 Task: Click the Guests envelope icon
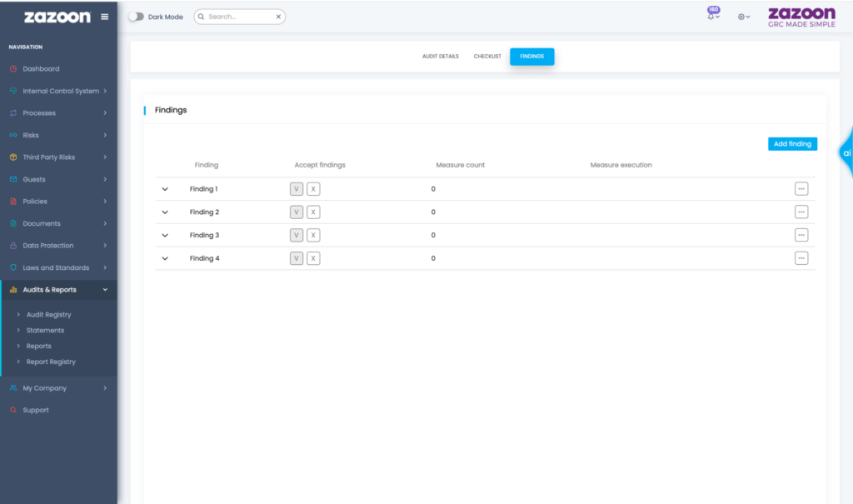pyautogui.click(x=13, y=179)
